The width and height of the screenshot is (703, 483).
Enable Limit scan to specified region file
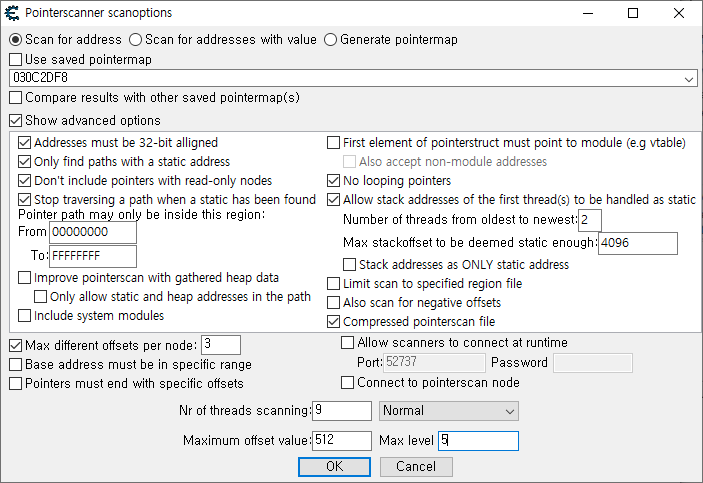[x=333, y=284]
